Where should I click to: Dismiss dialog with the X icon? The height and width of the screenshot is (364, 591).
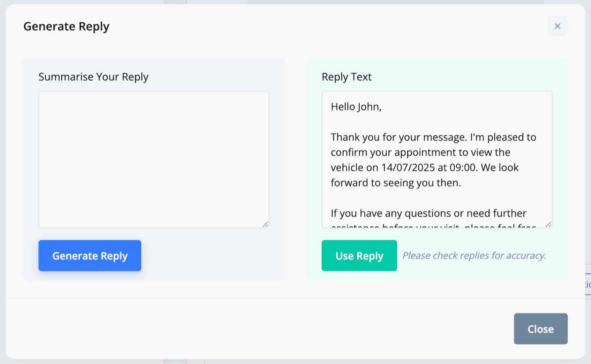point(557,26)
